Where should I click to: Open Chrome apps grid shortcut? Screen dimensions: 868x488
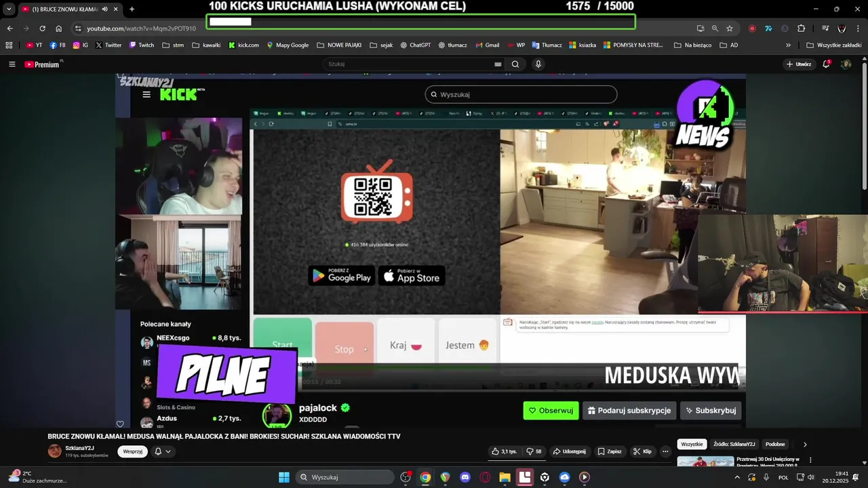coord(9,45)
